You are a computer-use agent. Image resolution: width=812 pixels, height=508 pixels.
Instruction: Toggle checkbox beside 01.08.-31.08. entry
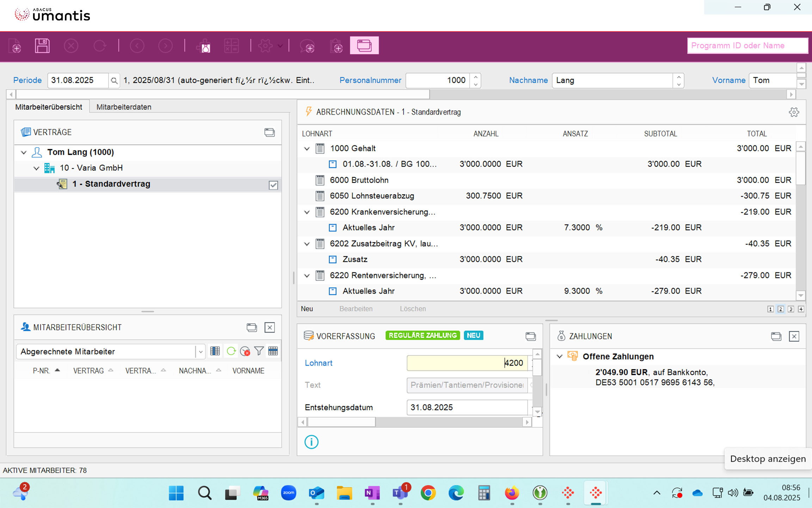coord(332,164)
